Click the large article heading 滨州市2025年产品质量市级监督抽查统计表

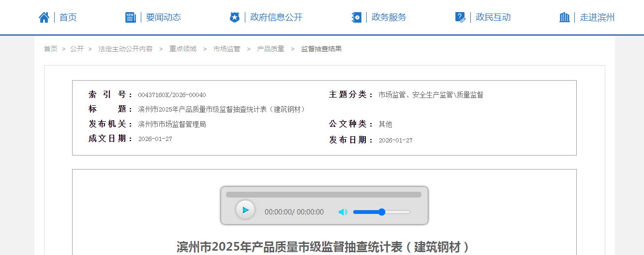[324, 247]
